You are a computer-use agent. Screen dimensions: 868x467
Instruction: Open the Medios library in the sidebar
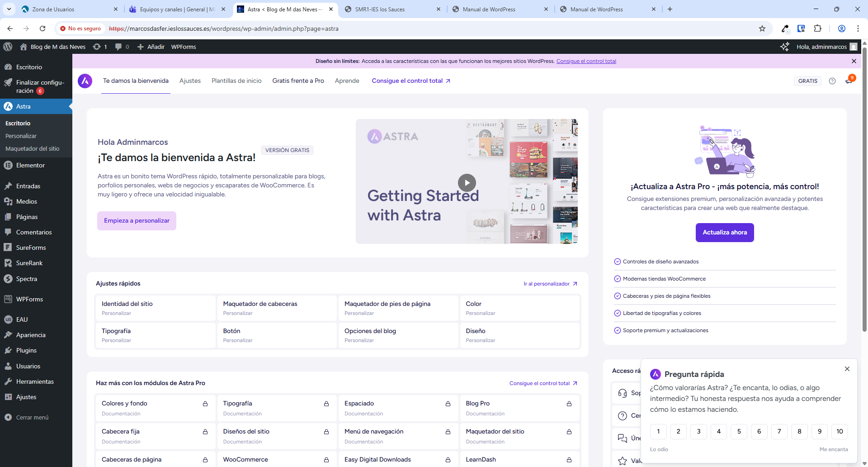[x=26, y=201]
